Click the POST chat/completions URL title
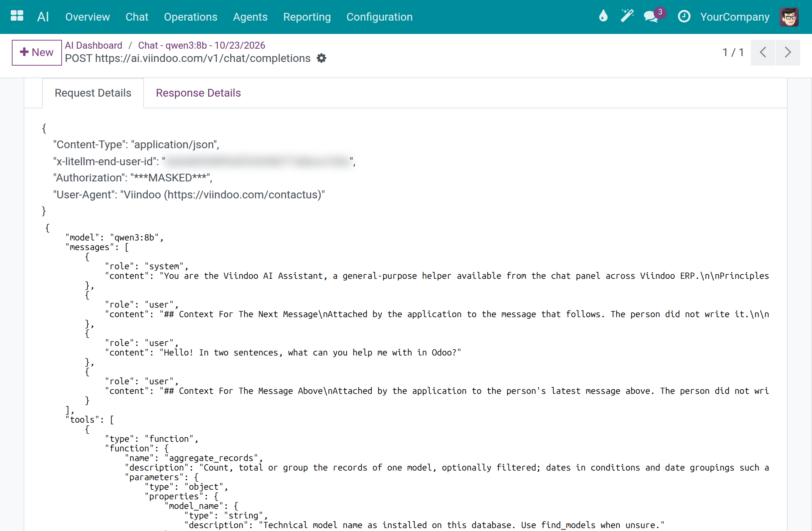This screenshot has width=812, height=531. pyautogui.click(x=188, y=58)
